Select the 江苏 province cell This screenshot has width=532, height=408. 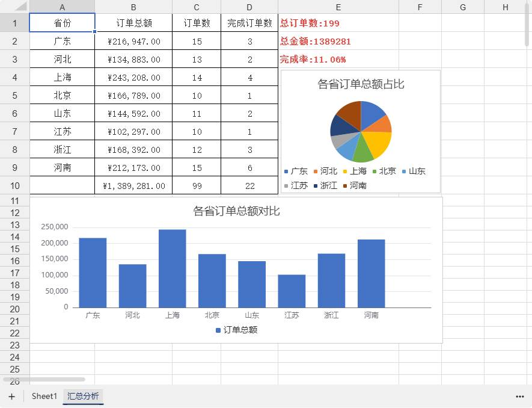(x=62, y=131)
